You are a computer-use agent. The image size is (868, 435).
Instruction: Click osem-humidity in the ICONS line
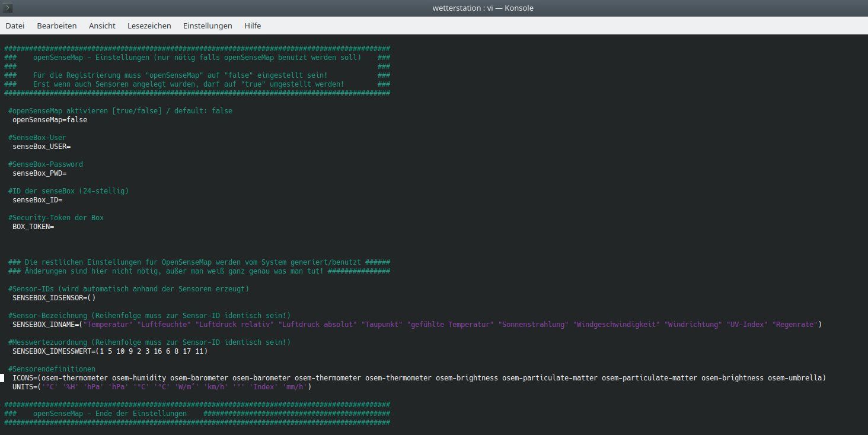[139, 378]
